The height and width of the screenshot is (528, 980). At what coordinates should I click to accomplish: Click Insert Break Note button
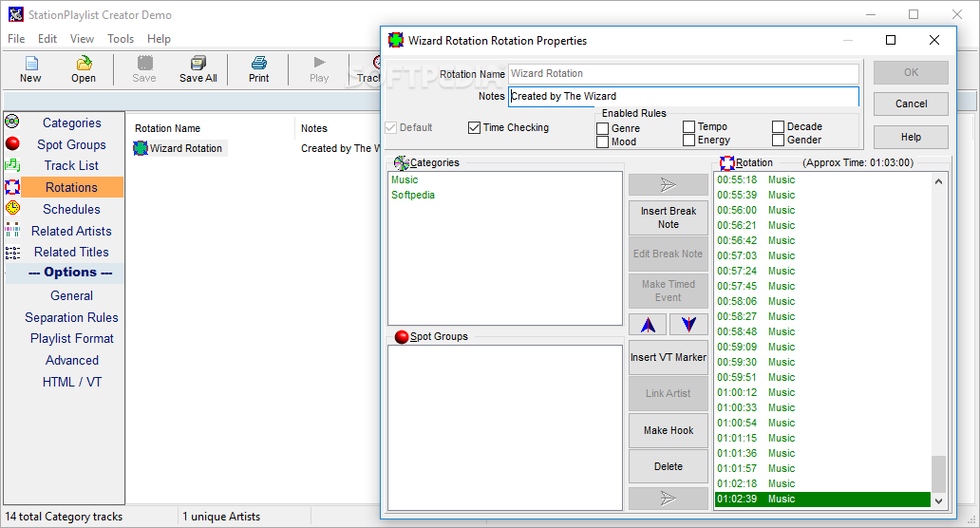(x=669, y=217)
